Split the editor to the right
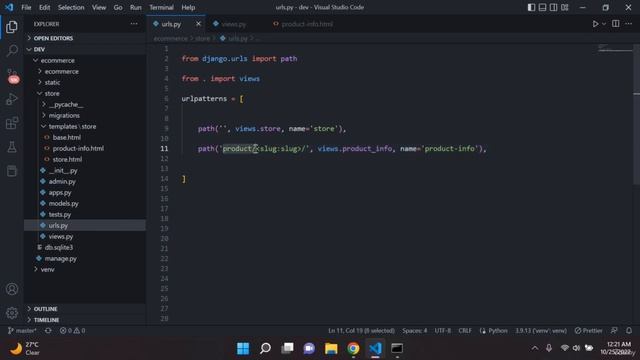Viewport: 640px width, 360px height. click(616, 24)
